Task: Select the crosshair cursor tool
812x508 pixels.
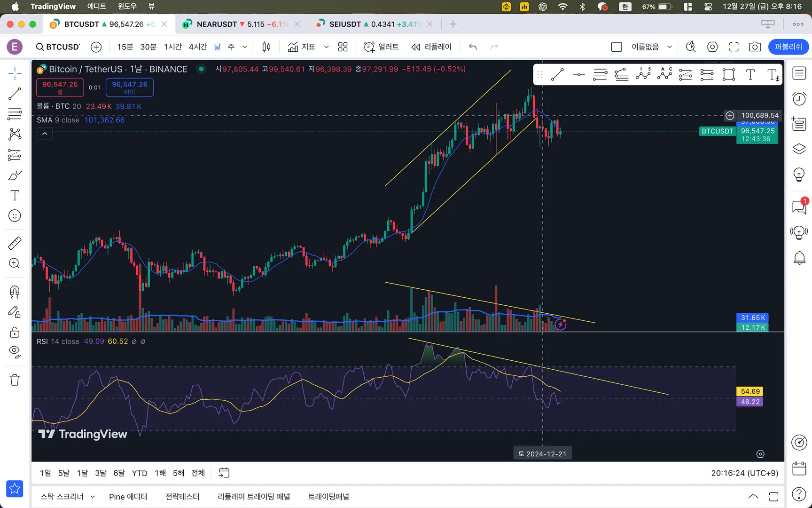Action: tap(15, 73)
